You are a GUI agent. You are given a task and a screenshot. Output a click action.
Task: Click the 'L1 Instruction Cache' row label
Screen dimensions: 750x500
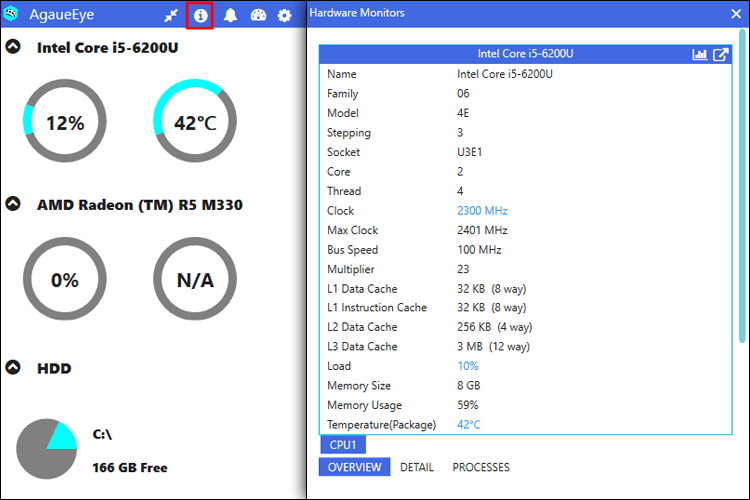[x=377, y=307]
